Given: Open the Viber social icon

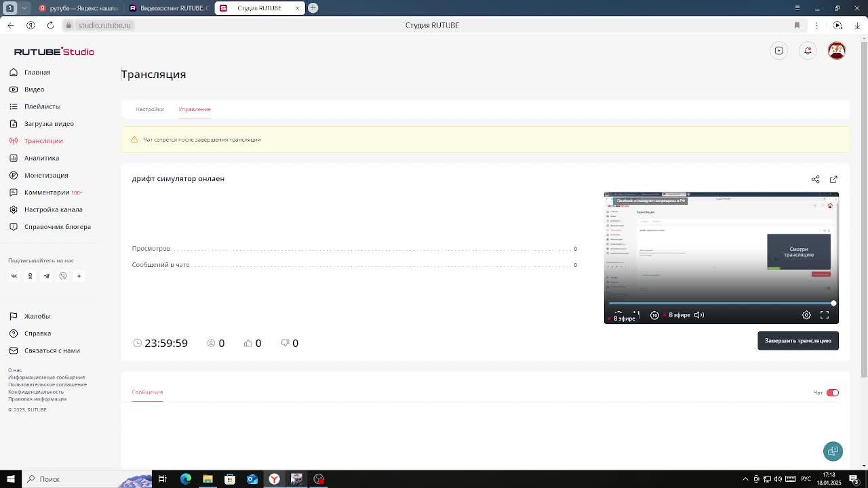Looking at the screenshot, I should click(x=63, y=276).
